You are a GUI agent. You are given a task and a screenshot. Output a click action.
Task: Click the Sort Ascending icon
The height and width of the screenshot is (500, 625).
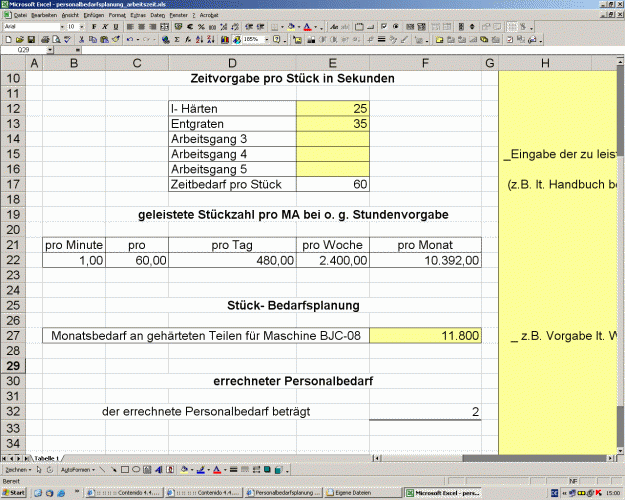[199, 39]
